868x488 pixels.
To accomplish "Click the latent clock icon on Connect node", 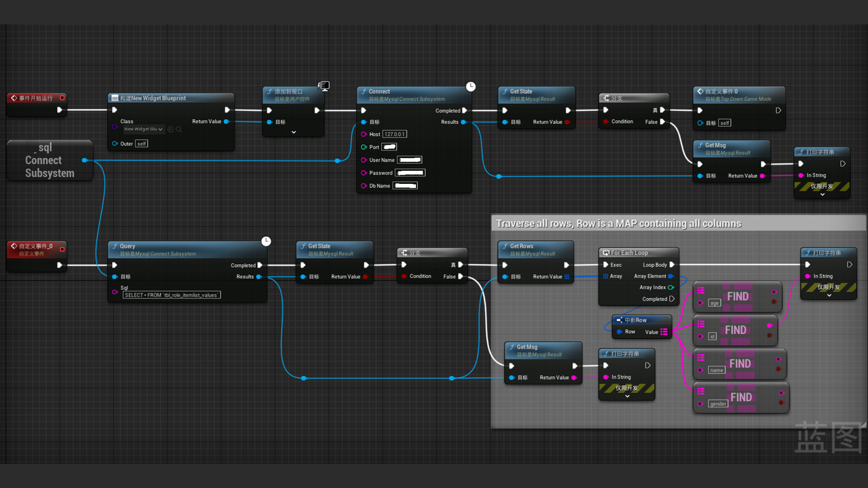I will (471, 86).
